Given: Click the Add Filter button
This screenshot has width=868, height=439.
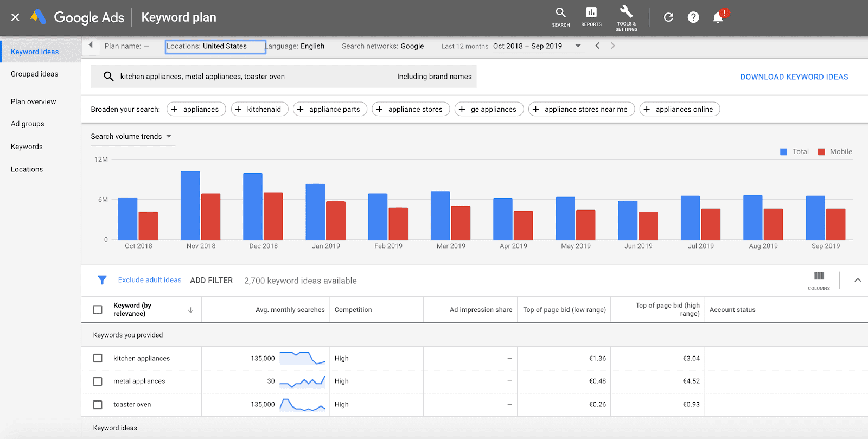Looking at the screenshot, I should pyautogui.click(x=212, y=281).
